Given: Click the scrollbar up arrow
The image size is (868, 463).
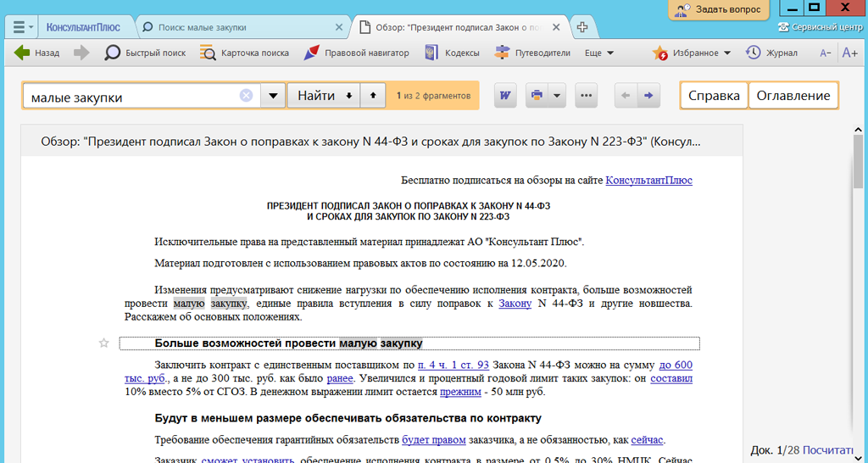Looking at the screenshot, I should [x=859, y=130].
